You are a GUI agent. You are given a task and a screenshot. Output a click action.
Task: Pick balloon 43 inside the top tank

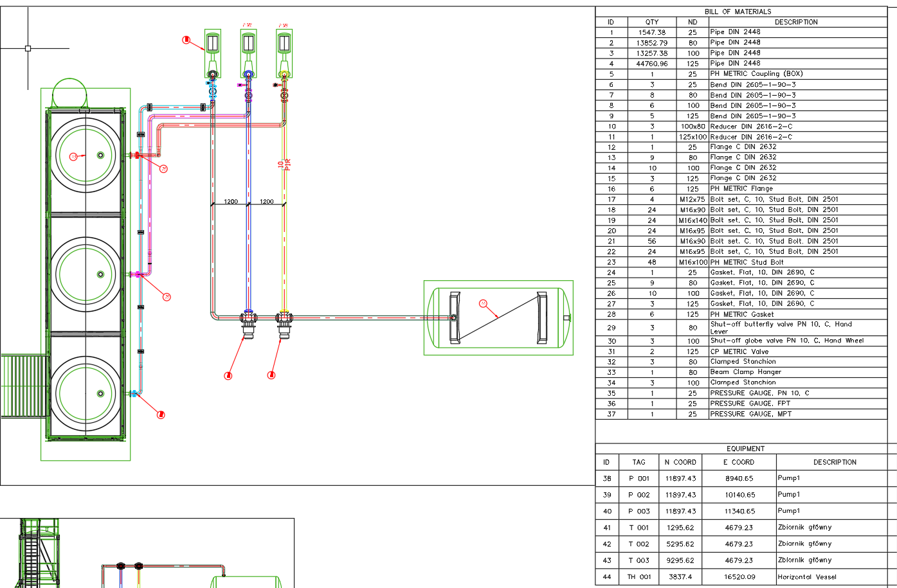[x=73, y=156]
